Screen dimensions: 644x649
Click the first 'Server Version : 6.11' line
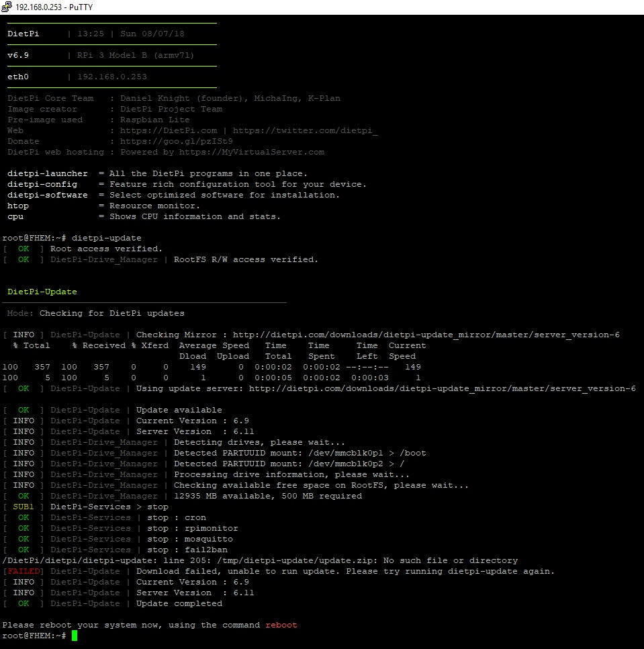point(195,432)
